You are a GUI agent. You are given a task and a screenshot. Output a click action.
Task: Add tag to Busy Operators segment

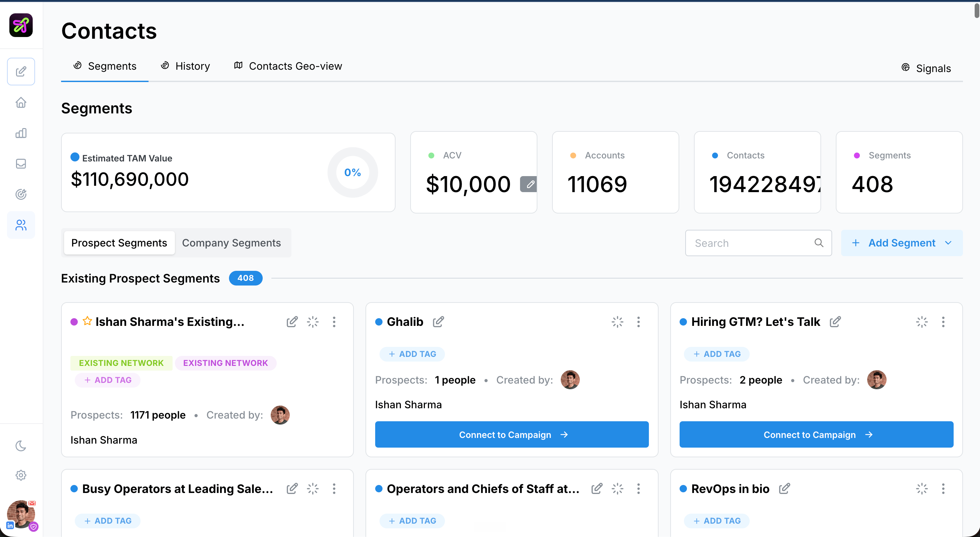(x=108, y=521)
